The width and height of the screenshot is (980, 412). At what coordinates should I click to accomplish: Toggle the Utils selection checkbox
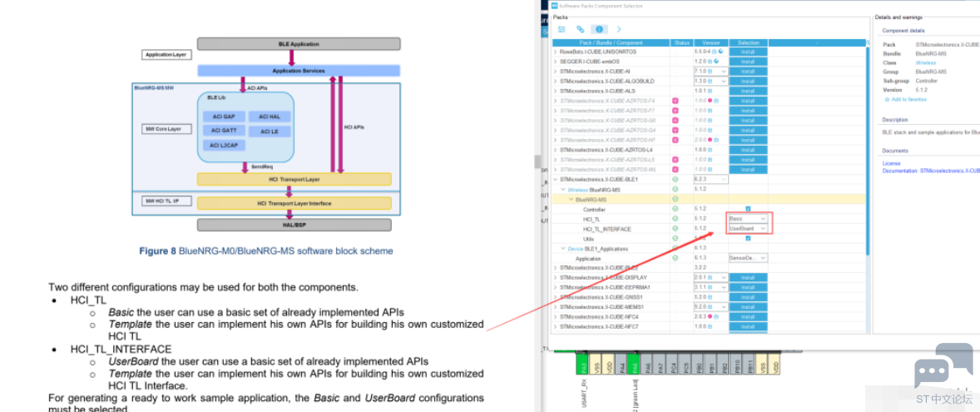(x=748, y=238)
